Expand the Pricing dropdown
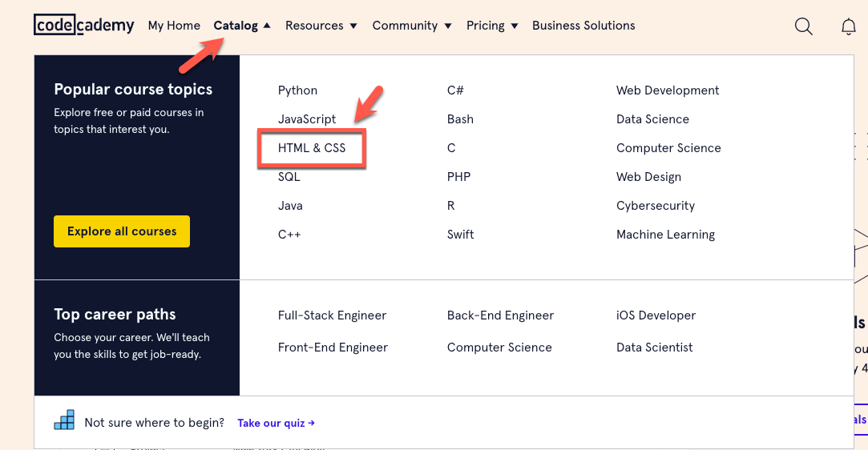 tap(492, 26)
